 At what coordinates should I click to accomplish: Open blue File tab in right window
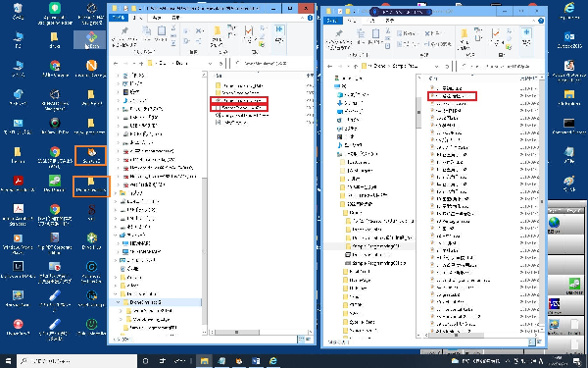(x=332, y=21)
